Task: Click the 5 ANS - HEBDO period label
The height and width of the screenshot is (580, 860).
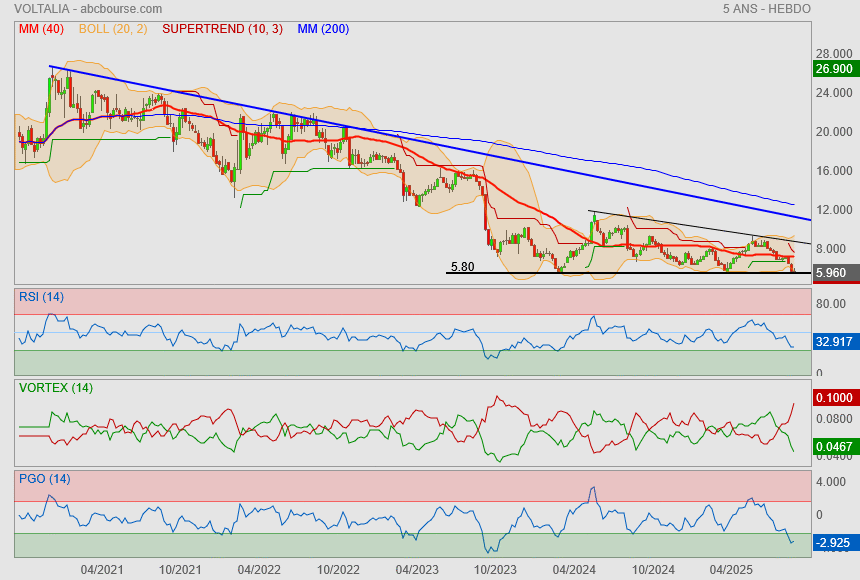Action: tap(766, 9)
